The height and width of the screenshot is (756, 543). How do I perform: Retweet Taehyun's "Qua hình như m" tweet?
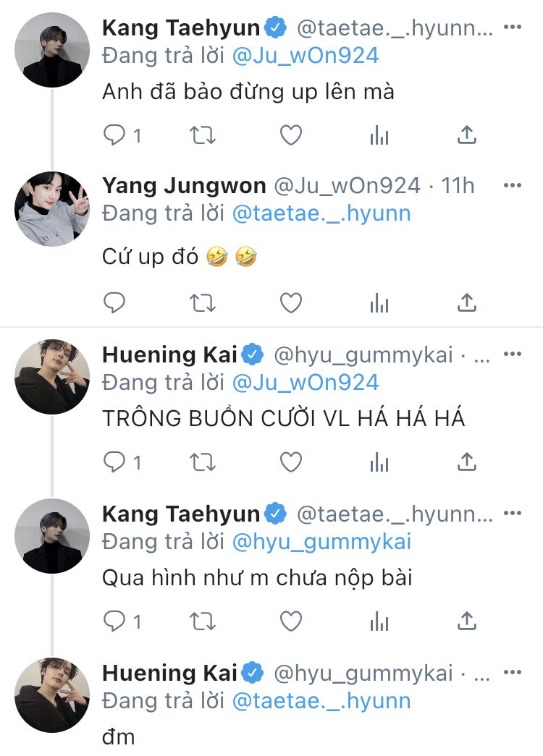[203, 621]
